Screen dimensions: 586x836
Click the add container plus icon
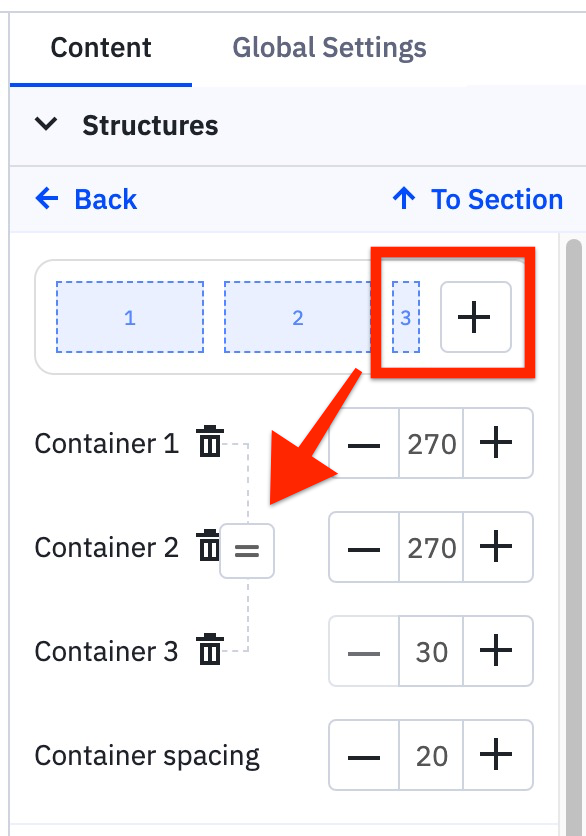tap(475, 316)
